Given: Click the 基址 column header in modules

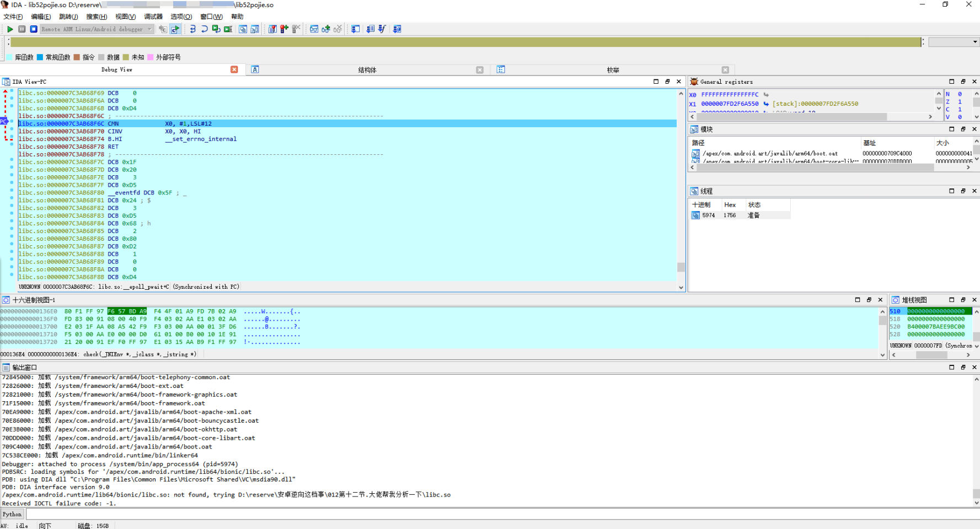Looking at the screenshot, I should click(x=869, y=143).
